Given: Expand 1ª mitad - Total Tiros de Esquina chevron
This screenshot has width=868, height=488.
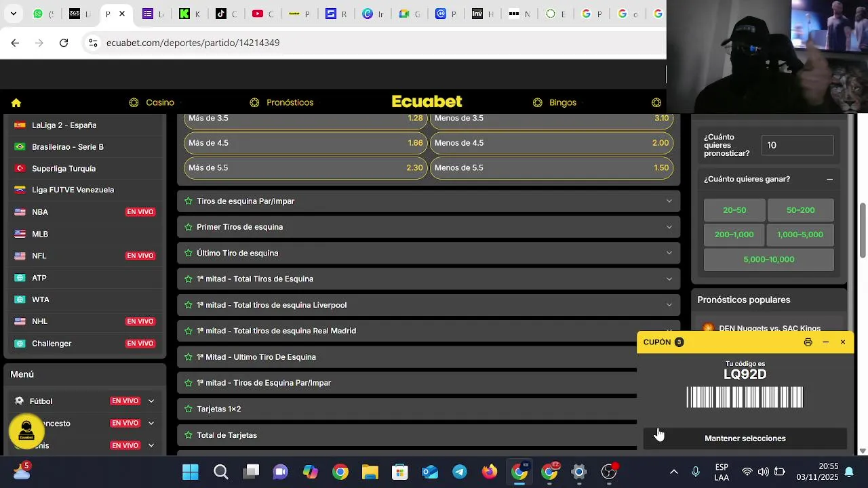Looking at the screenshot, I should pyautogui.click(x=669, y=279).
